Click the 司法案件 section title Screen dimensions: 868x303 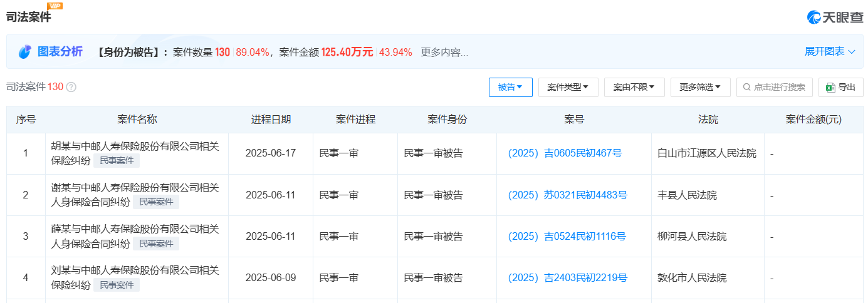[x=29, y=17]
